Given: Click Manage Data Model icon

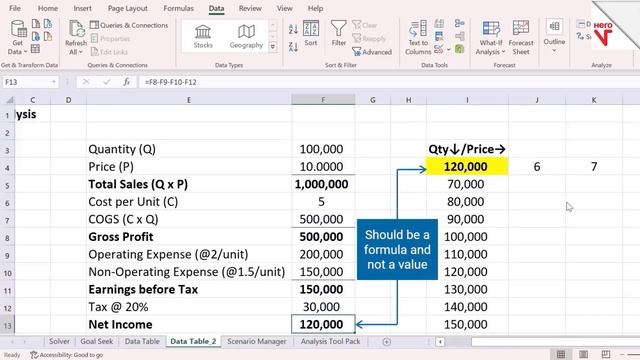Looking at the screenshot, I should 460,49.
